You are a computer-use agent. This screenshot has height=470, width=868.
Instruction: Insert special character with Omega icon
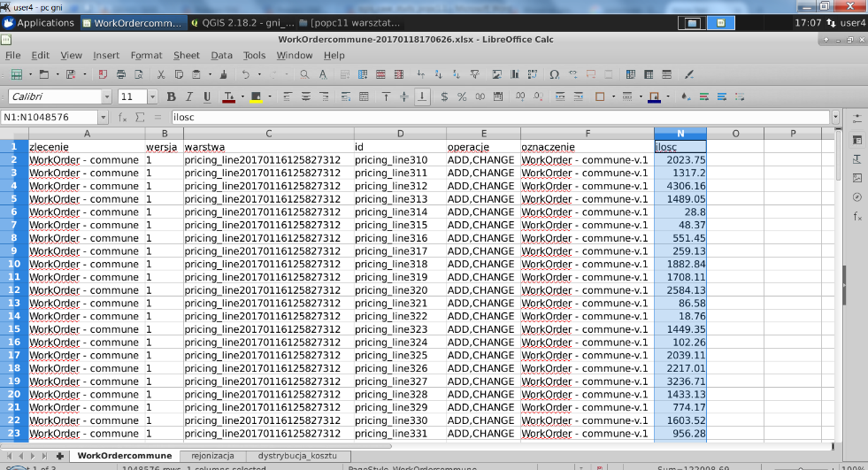click(x=554, y=75)
